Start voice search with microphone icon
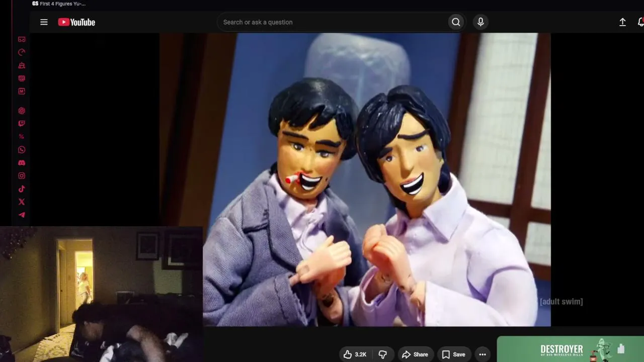This screenshot has width=644, height=362. pos(480,22)
